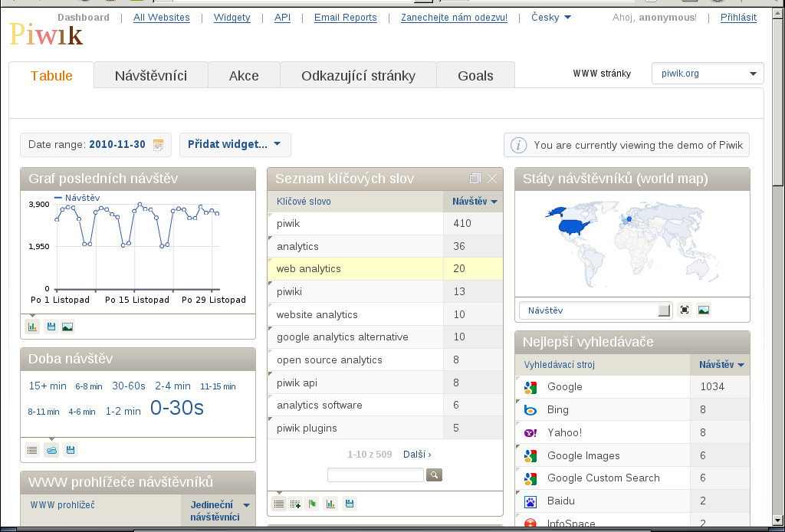Click the keyword search input field
785x532 pixels.
376,475
